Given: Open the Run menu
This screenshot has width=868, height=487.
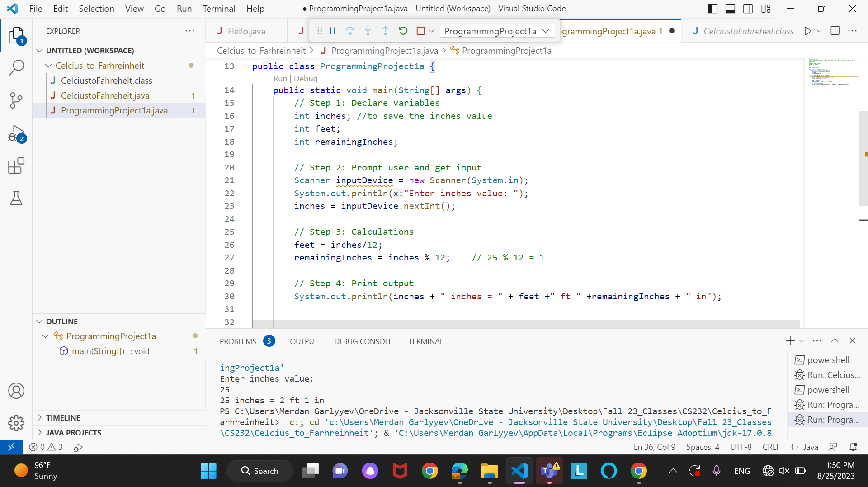Looking at the screenshot, I should click(x=184, y=8).
